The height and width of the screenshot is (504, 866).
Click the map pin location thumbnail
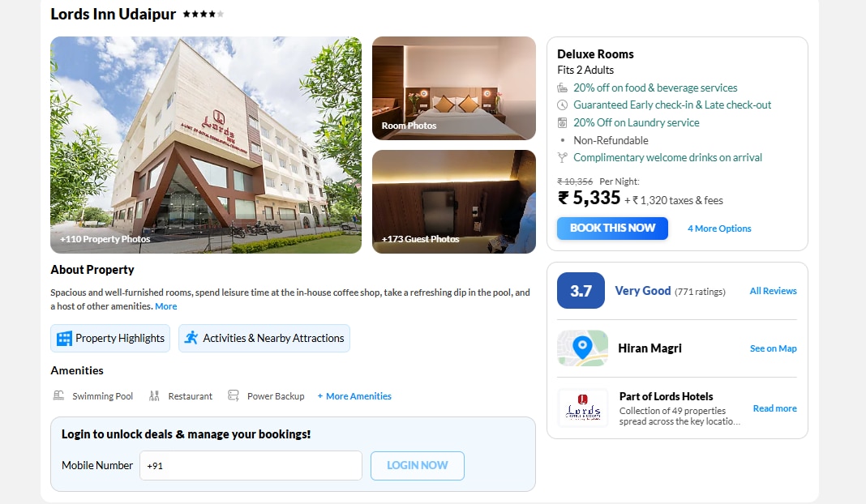(x=582, y=348)
